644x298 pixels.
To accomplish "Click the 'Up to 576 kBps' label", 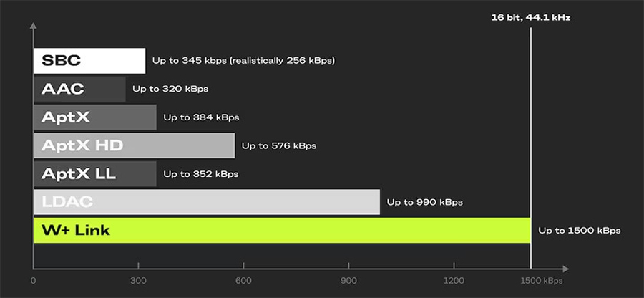I will click(279, 146).
